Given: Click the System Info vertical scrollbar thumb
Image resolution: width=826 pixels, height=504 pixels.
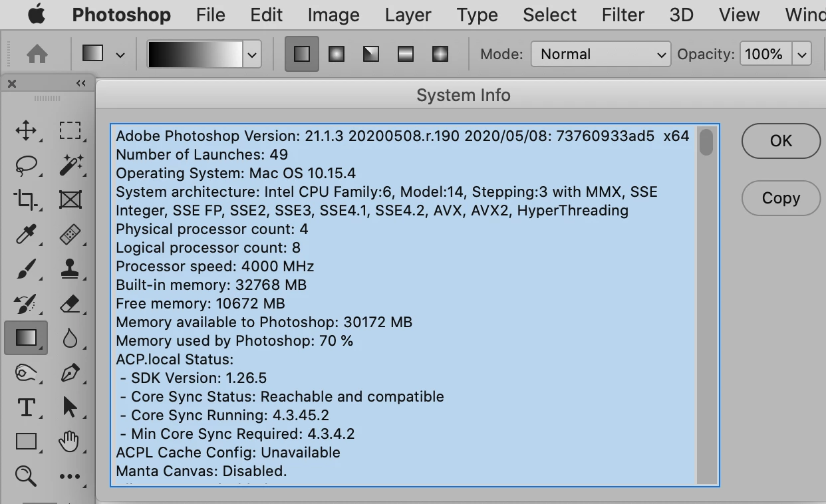Looking at the screenshot, I should click(706, 142).
